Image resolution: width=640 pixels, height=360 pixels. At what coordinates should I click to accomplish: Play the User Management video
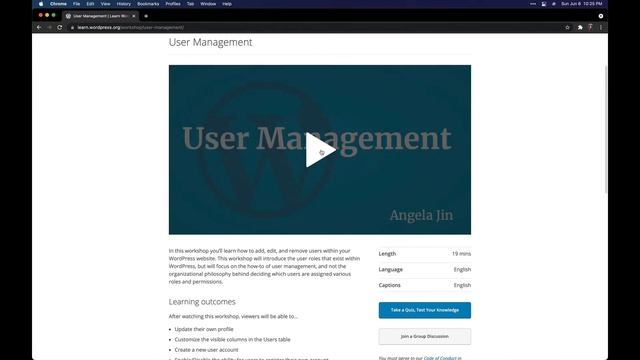point(321,150)
